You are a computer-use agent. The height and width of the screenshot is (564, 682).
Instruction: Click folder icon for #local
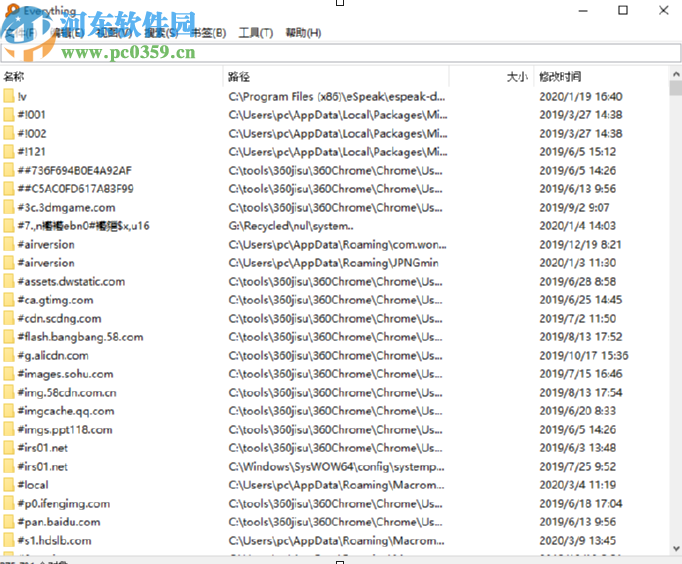[x=9, y=485]
